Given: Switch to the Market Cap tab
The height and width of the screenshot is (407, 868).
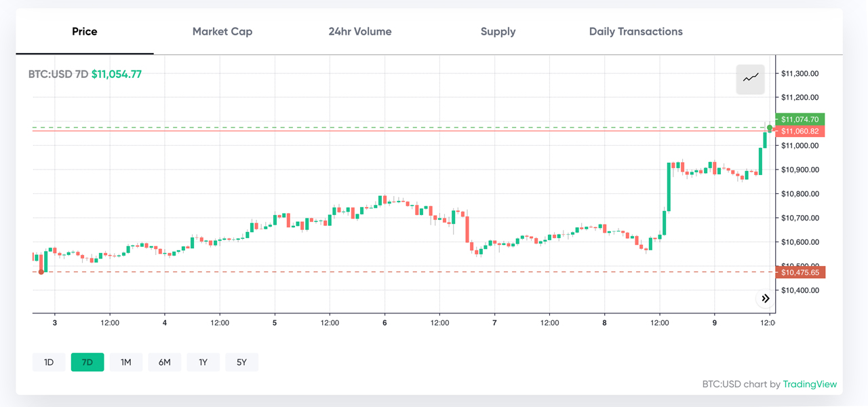Looking at the screenshot, I should point(222,32).
